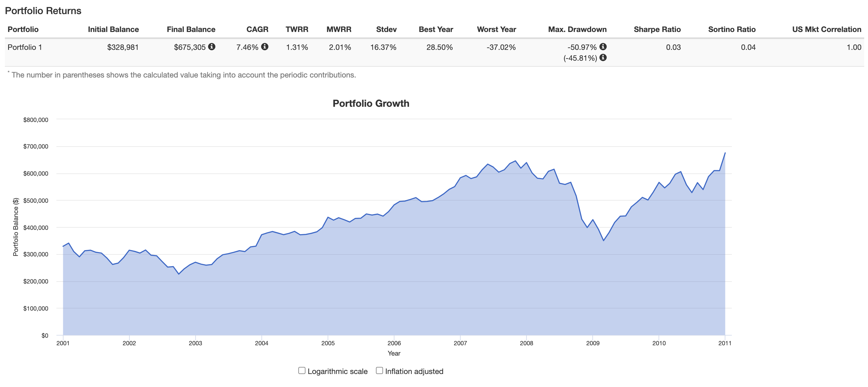The image size is (868, 387).
Task: Click the Inflation adjusted label text
Action: (414, 372)
